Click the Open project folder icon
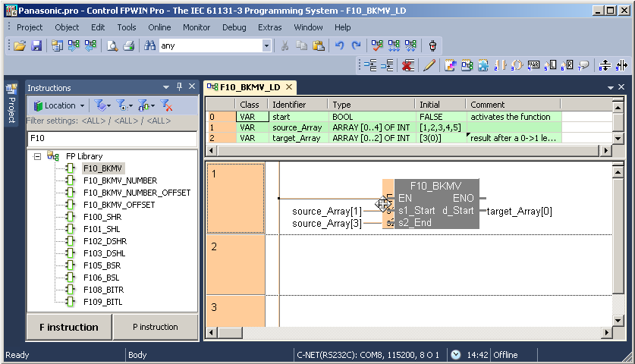This screenshot has height=364, width=635. pos(20,45)
